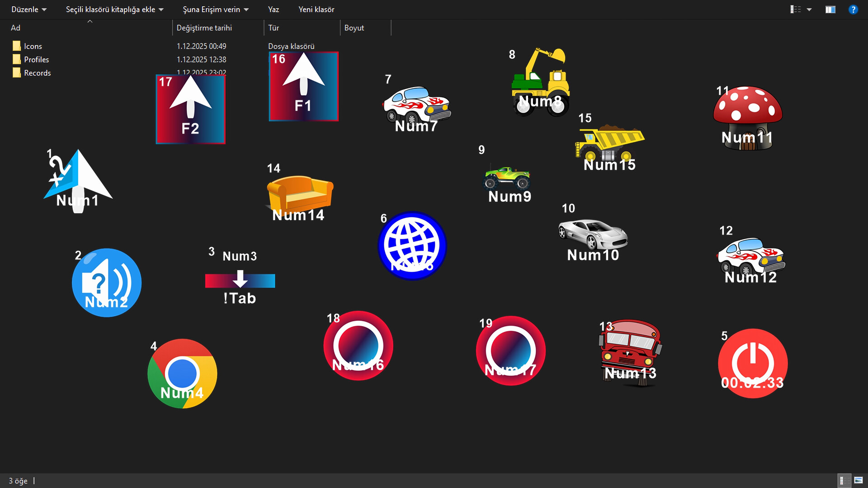
Task: Switch to details view in status bar
Action: 844,481
